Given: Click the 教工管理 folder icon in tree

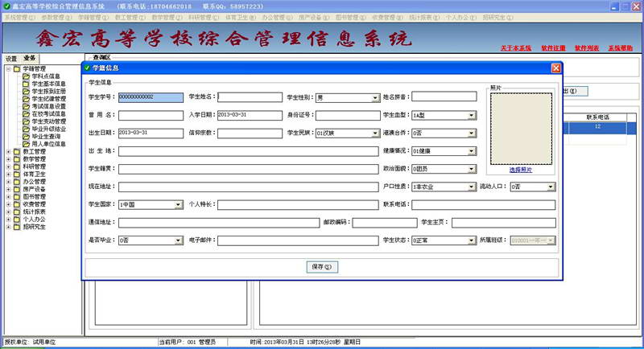Looking at the screenshot, I should 17,152.
